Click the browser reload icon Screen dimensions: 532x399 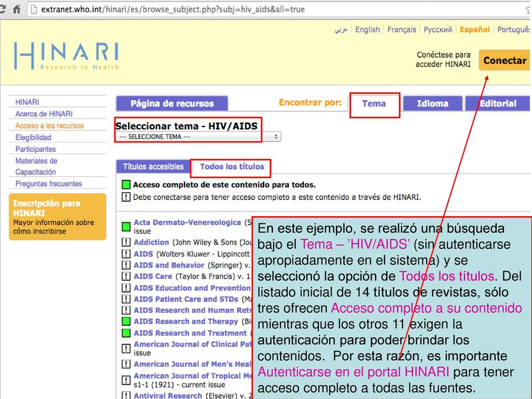point(3,9)
